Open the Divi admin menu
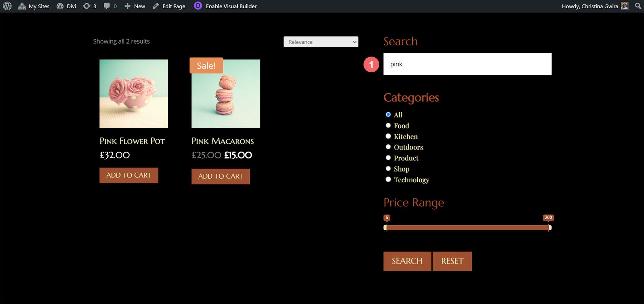The width and height of the screenshot is (644, 304). [66, 6]
